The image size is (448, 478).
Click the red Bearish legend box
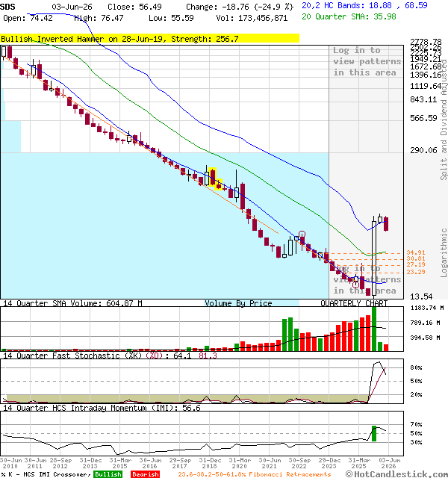click(x=146, y=474)
